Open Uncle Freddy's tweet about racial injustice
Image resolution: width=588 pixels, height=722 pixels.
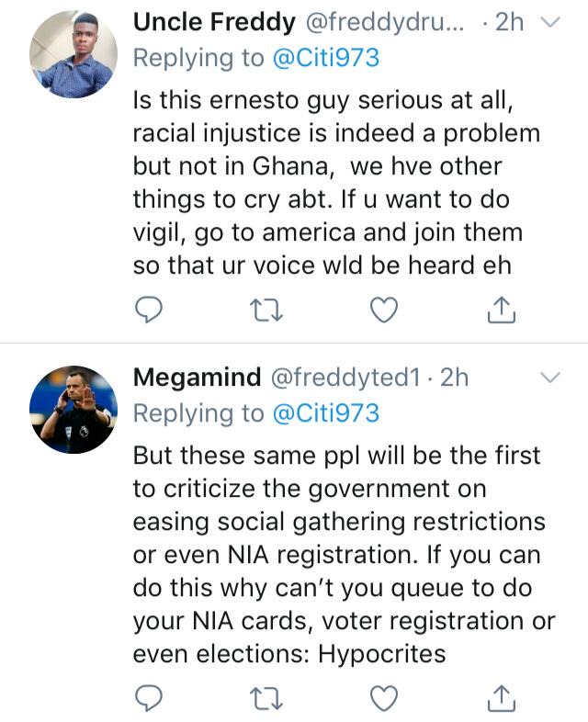pyautogui.click(x=335, y=186)
